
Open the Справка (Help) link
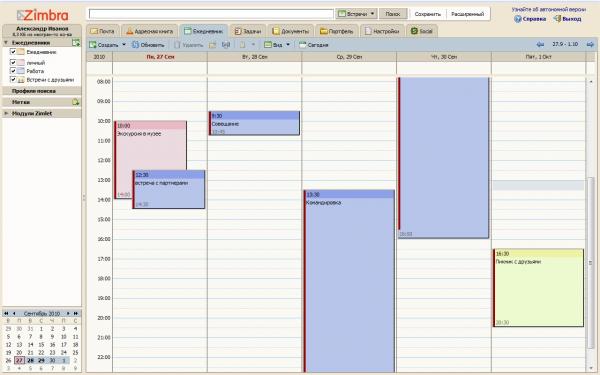click(x=530, y=19)
